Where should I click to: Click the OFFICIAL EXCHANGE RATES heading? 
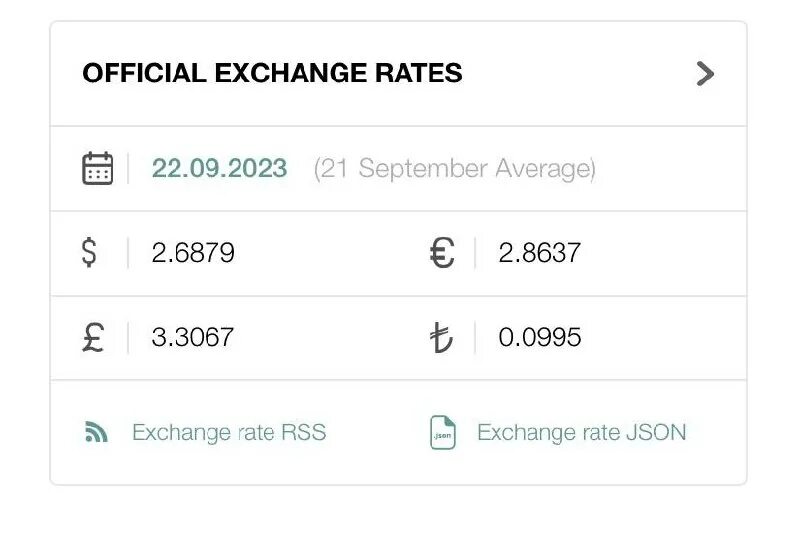pyautogui.click(x=272, y=73)
